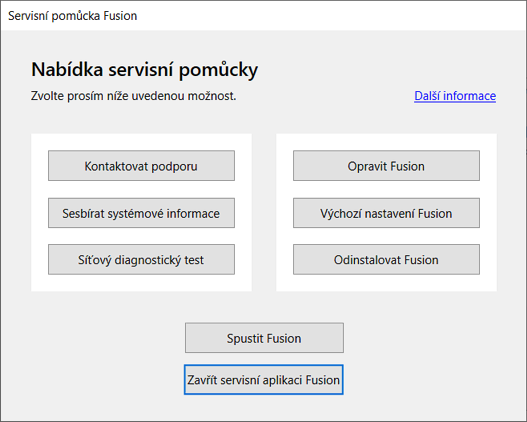The height and width of the screenshot is (422, 527).
Task: Click Zavřít servisní aplikaci Fusion
Action: [264, 380]
